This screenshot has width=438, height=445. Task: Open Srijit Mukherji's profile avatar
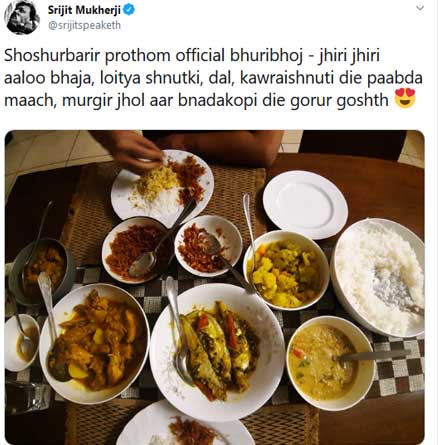pyautogui.click(x=22, y=17)
